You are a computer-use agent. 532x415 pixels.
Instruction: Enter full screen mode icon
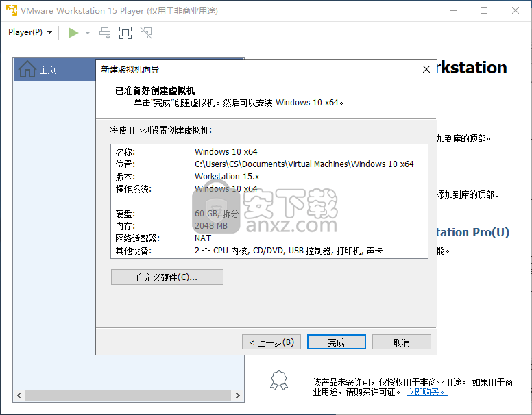125,33
